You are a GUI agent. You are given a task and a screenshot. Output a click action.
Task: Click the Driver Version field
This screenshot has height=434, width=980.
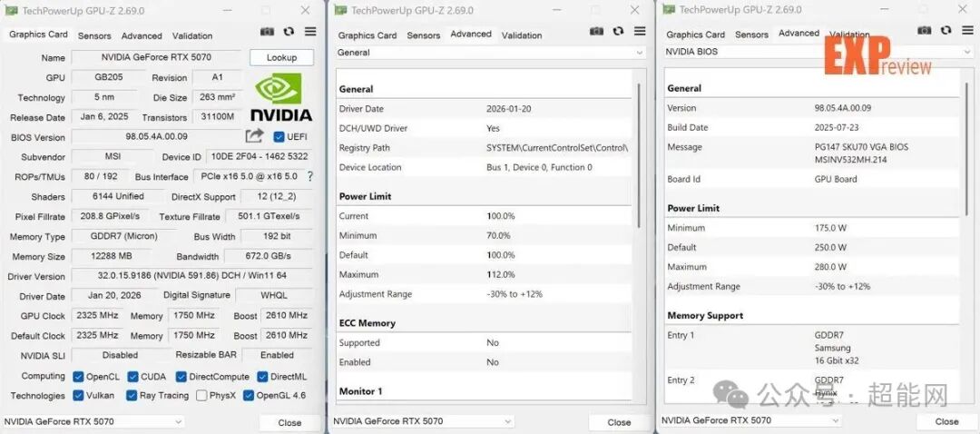tap(191, 276)
